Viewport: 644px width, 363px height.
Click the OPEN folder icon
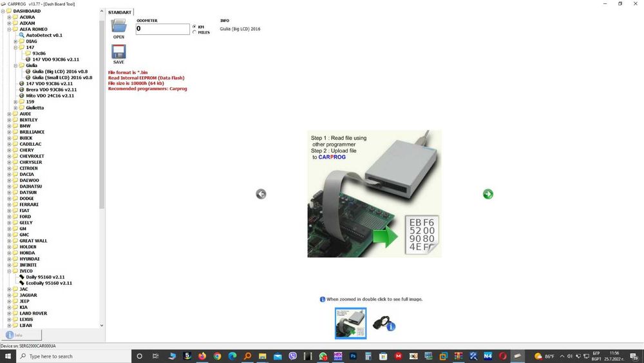tap(118, 26)
